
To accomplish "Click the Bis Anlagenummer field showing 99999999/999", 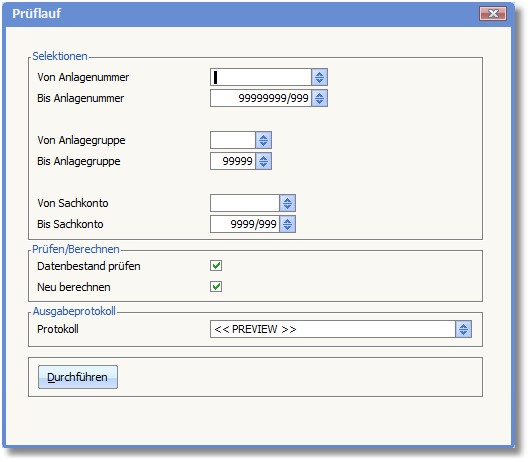I will 261,98.
